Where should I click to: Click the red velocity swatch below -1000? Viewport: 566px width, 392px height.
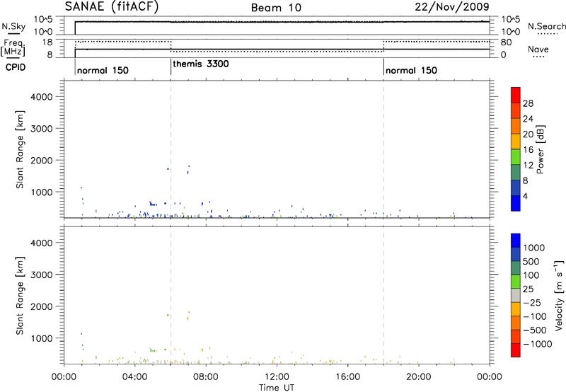(516, 350)
